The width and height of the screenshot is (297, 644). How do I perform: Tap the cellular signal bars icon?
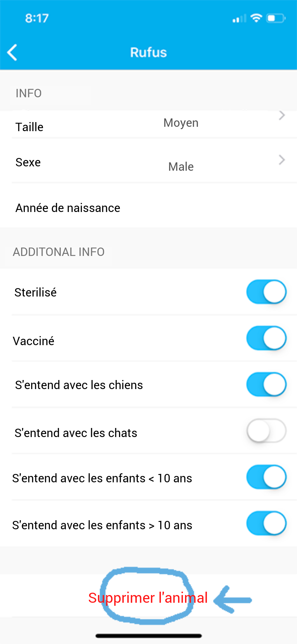[x=239, y=19]
